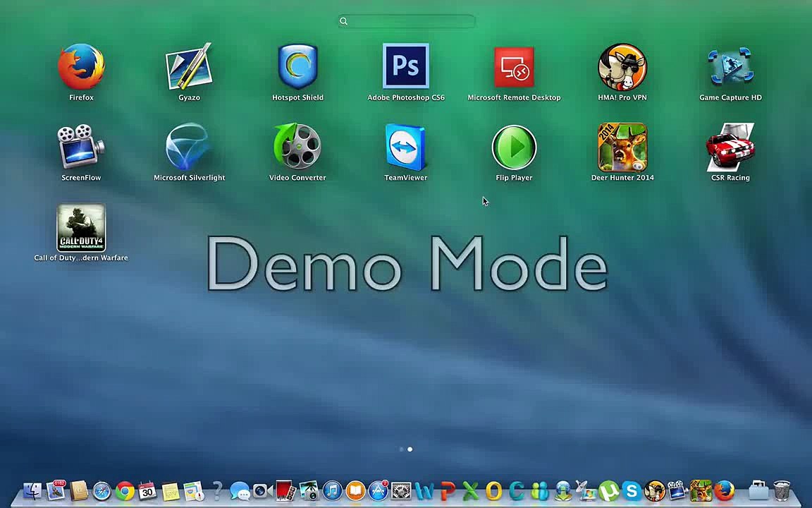Open iBooks in the Dock
Viewport: 812px width, 508px height.
point(355,491)
